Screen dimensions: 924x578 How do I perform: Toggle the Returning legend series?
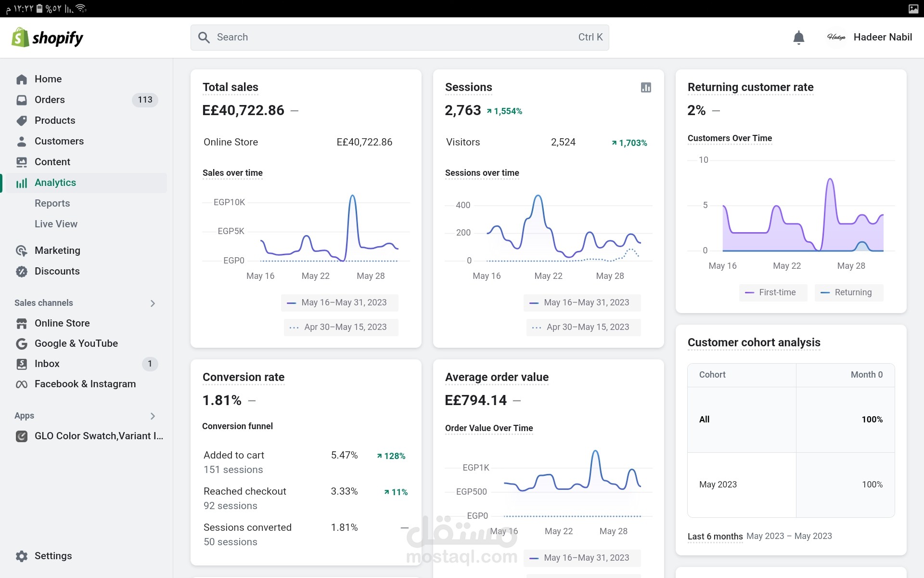(848, 292)
